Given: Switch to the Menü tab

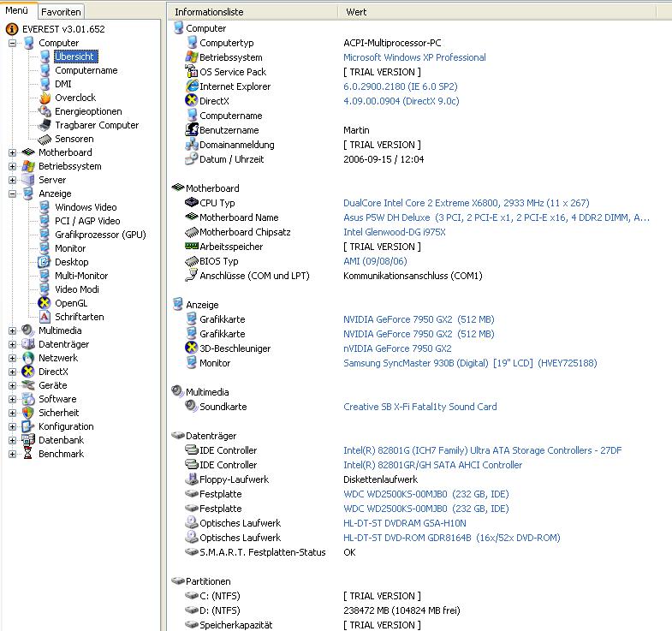Looking at the screenshot, I should [x=17, y=10].
